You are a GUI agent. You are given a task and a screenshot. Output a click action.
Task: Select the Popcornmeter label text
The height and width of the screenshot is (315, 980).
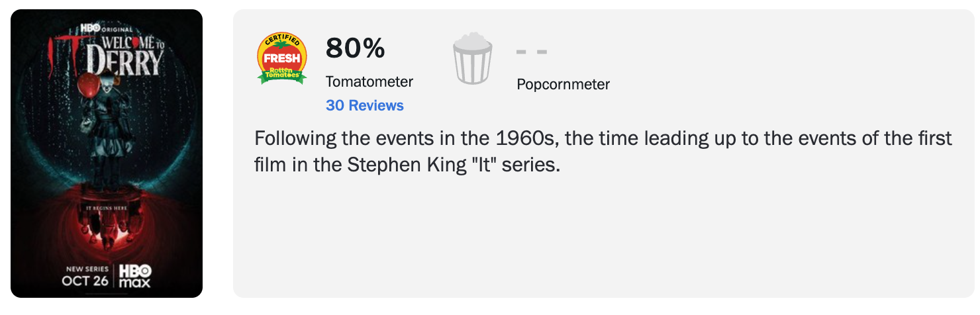tap(563, 84)
